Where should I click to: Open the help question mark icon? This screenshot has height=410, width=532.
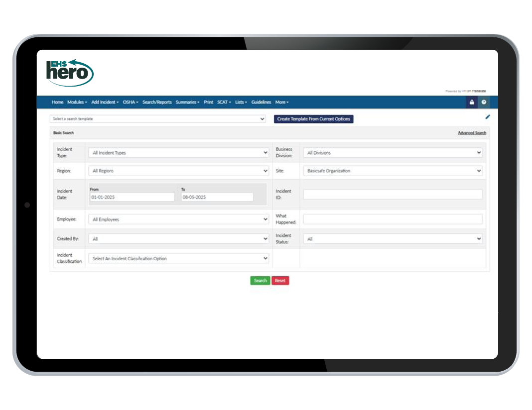(x=484, y=102)
